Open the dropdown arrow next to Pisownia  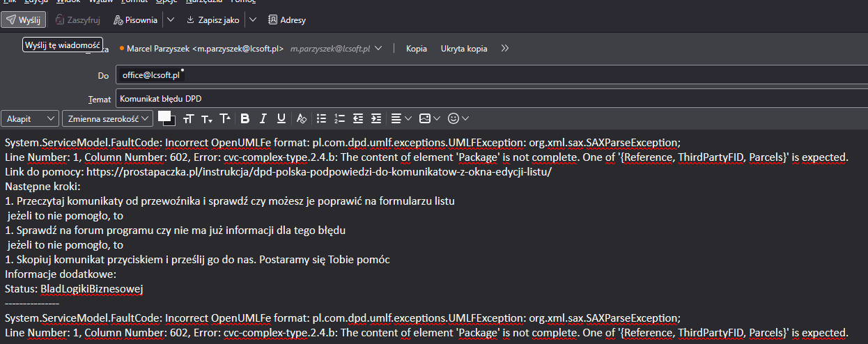pos(171,20)
